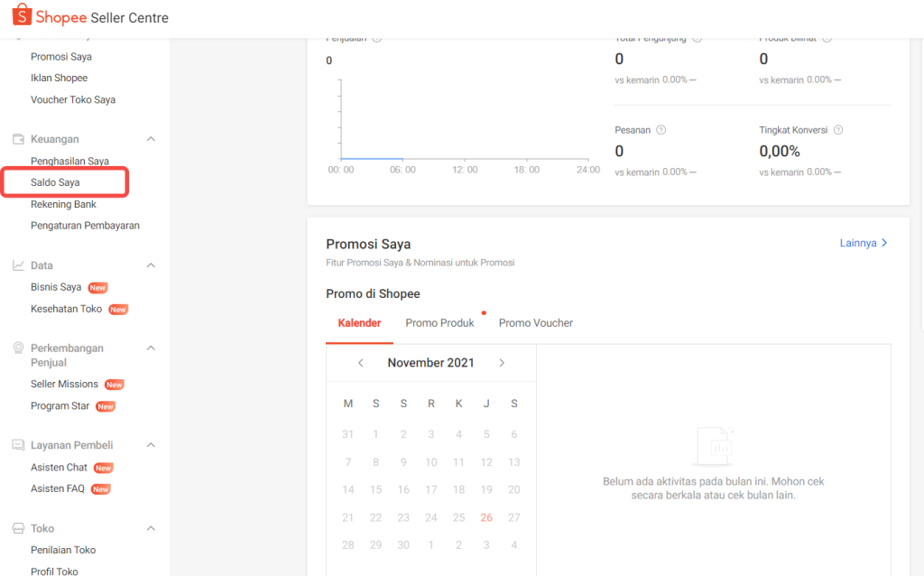Viewport: 924px width, 576px height.
Task: Open Program Star
Action: point(60,405)
